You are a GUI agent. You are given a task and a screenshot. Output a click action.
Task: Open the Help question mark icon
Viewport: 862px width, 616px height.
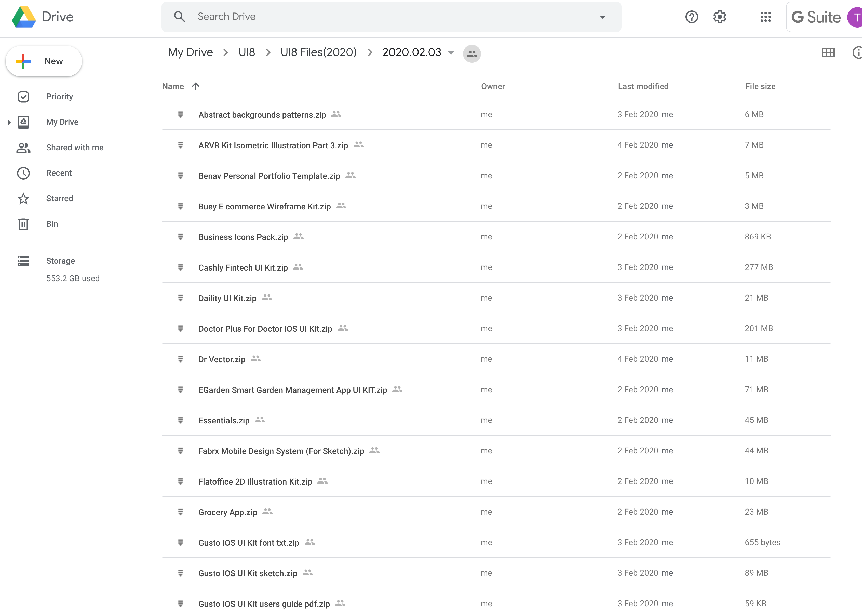(691, 17)
